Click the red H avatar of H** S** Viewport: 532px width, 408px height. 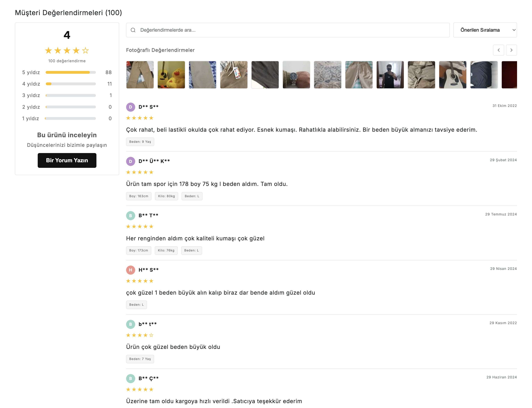[x=130, y=270]
